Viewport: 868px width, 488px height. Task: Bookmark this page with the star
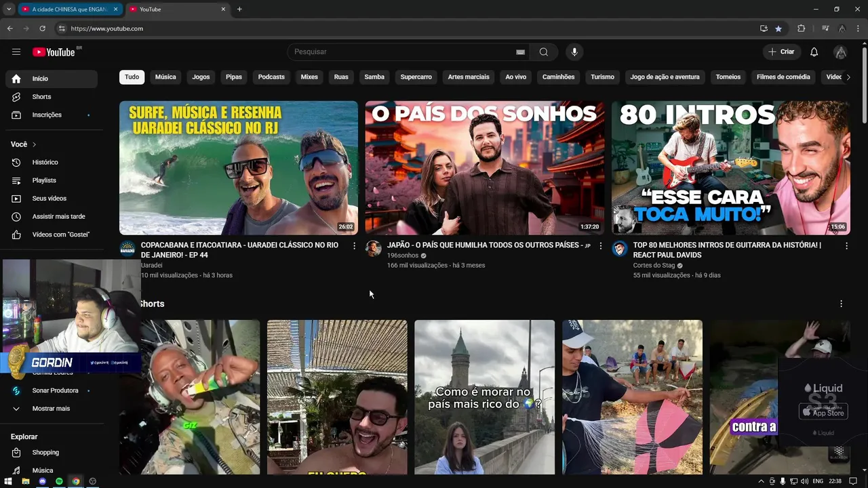778,28
